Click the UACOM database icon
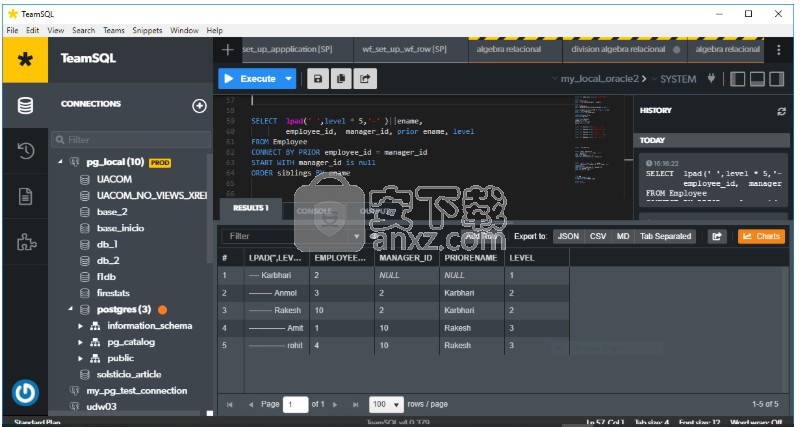This screenshot has width=805, height=427. point(85,180)
